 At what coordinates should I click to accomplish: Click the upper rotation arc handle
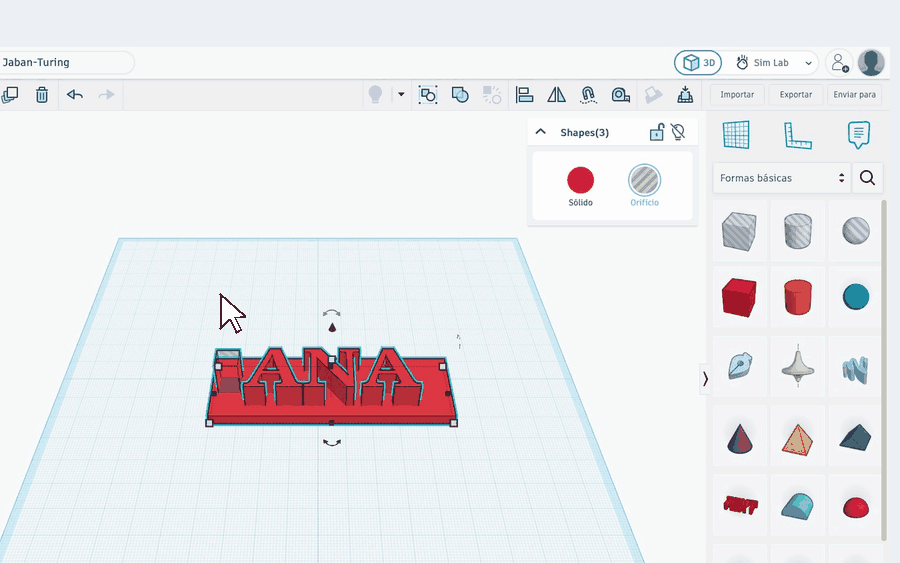[x=332, y=313]
